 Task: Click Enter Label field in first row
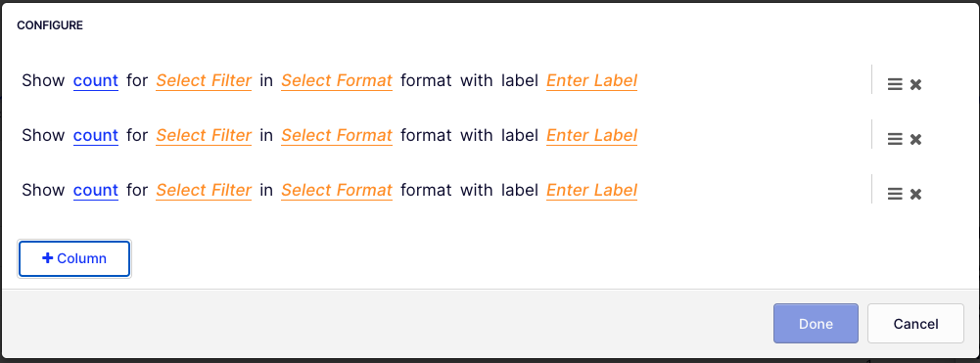pyautogui.click(x=592, y=80)
